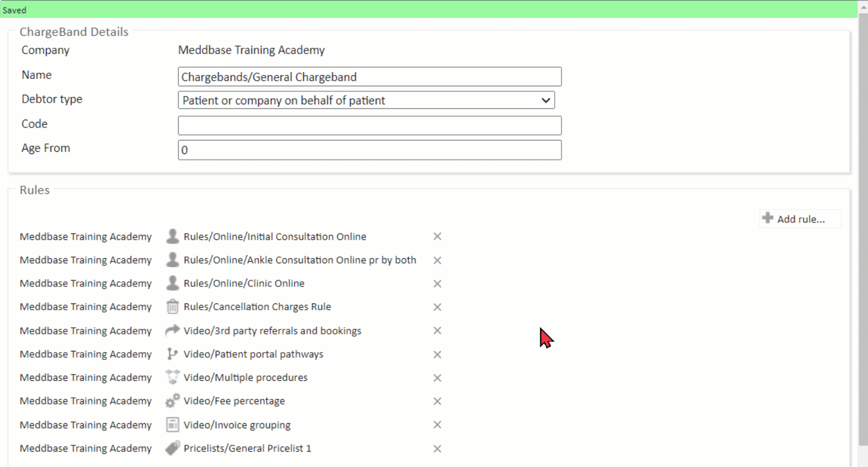868x467 pixels.
Task: Open the Debtor type dropdown
Action: [366, 100]
